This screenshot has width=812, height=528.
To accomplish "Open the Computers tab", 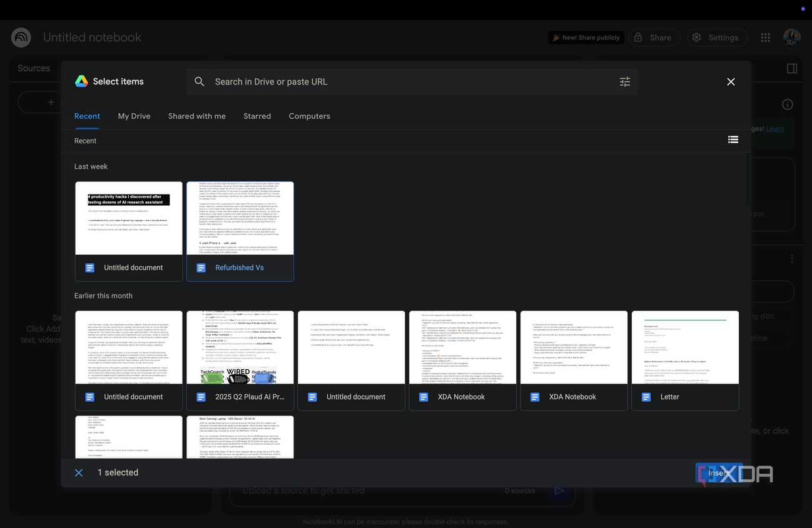I will point(309,116).
